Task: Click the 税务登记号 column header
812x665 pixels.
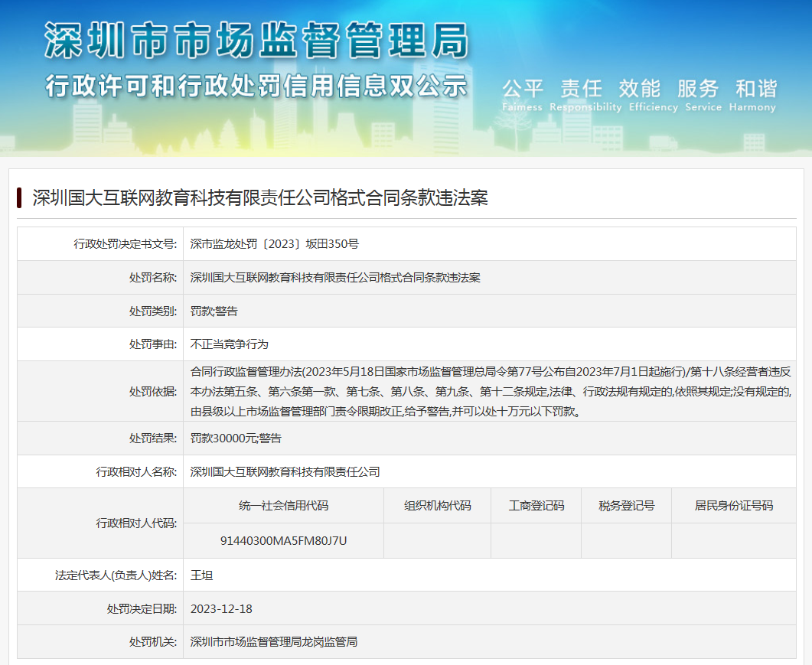Action: [x=627, y=506]
